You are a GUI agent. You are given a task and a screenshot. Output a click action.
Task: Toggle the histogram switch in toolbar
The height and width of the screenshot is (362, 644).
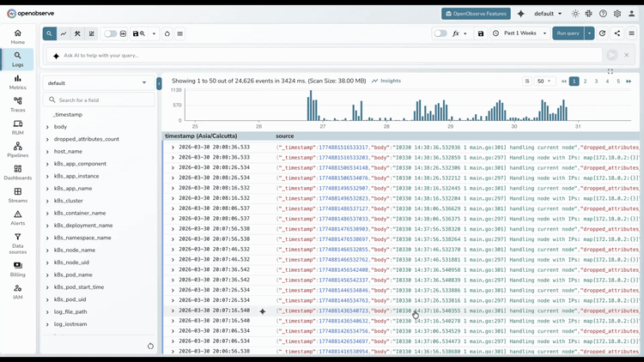[111, 33]
